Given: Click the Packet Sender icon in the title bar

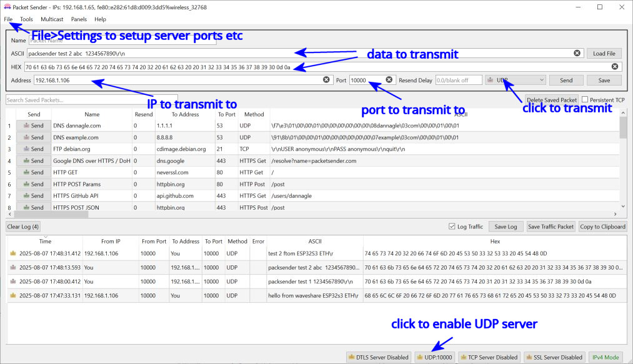Looking at the screenshot, I should (7, 6).
